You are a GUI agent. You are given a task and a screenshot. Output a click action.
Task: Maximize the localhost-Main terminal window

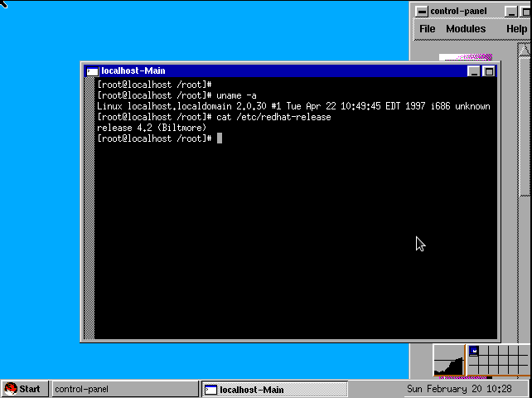pyautogui.click(x=489, y=71)
